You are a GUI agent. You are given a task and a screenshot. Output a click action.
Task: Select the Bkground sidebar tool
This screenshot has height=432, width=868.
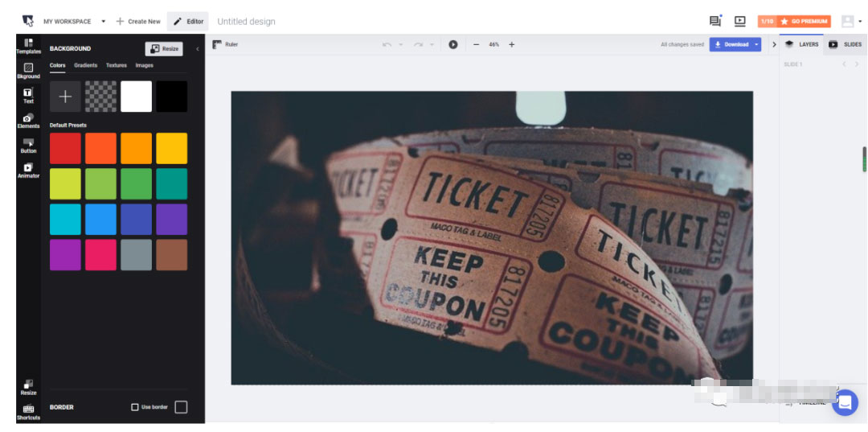click(x=28, y=71)
